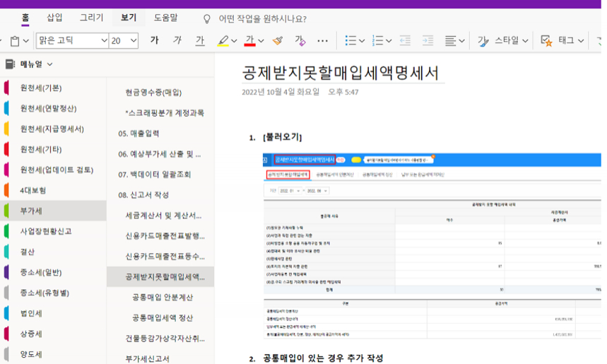Screen dimensions: 607x364
Task: Click the 메뉴얼 notebook icon
Action: pyautogui.click(x=10, y=64)
